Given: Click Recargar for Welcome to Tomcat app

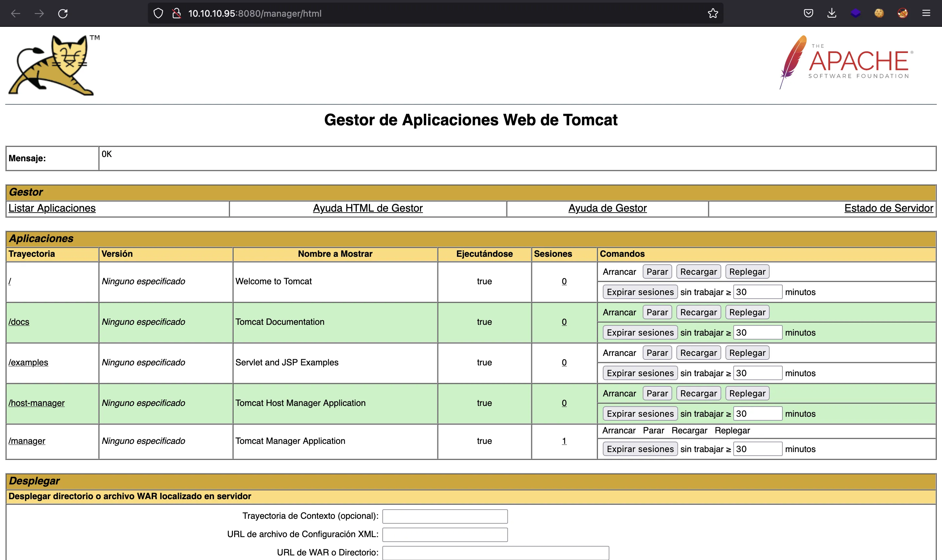Looking at the screenshot, I should (698, 272).
